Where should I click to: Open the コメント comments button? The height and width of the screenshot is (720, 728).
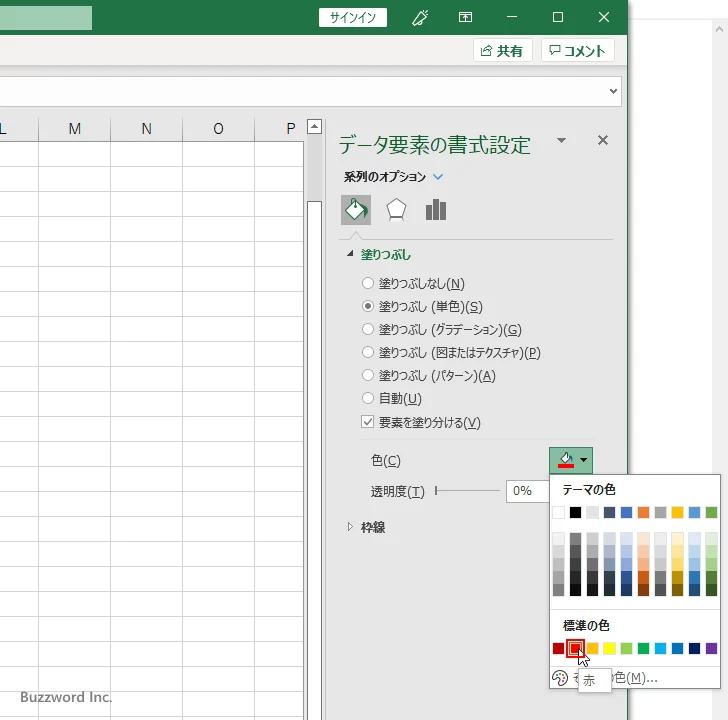click(578, 50)
